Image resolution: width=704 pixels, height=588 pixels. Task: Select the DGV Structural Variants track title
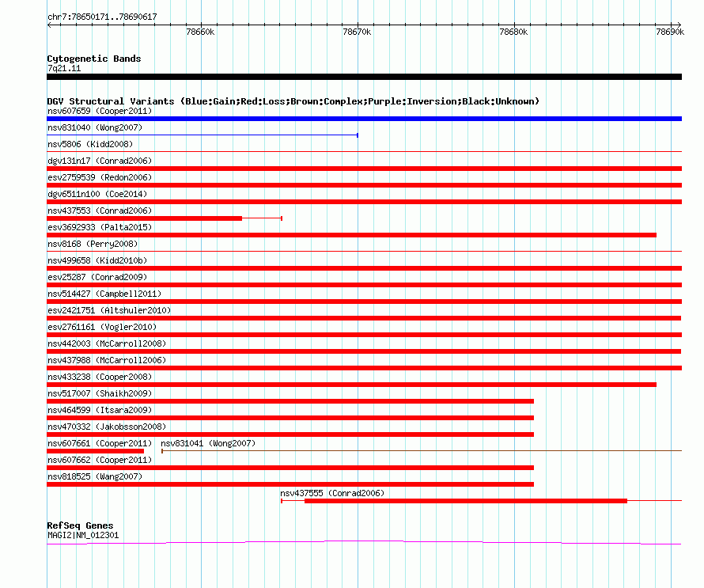point(293,101)
